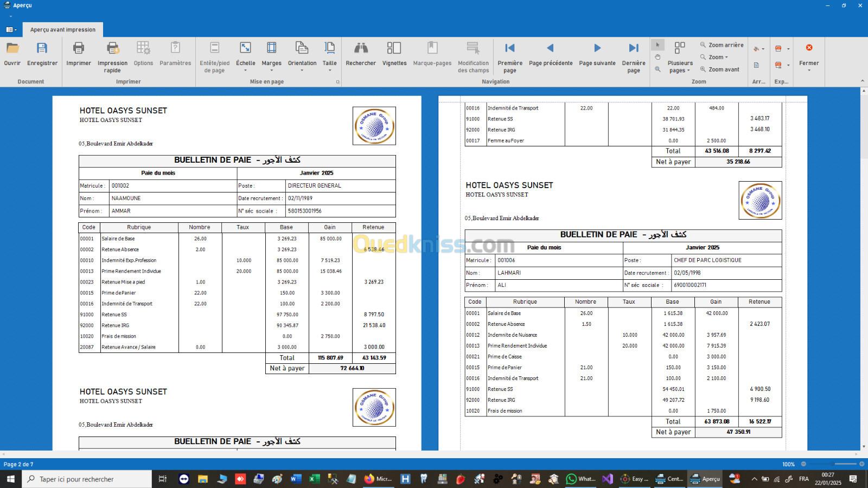This screenshot has width=868, height=488.
Task: Select the Aperçu avant impression tab
Action: coord(63,30)
